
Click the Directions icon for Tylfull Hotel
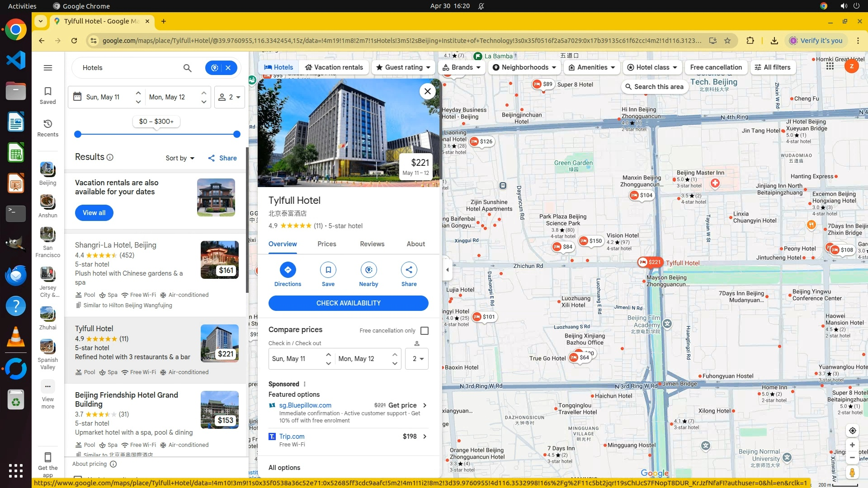click(288, 270)
